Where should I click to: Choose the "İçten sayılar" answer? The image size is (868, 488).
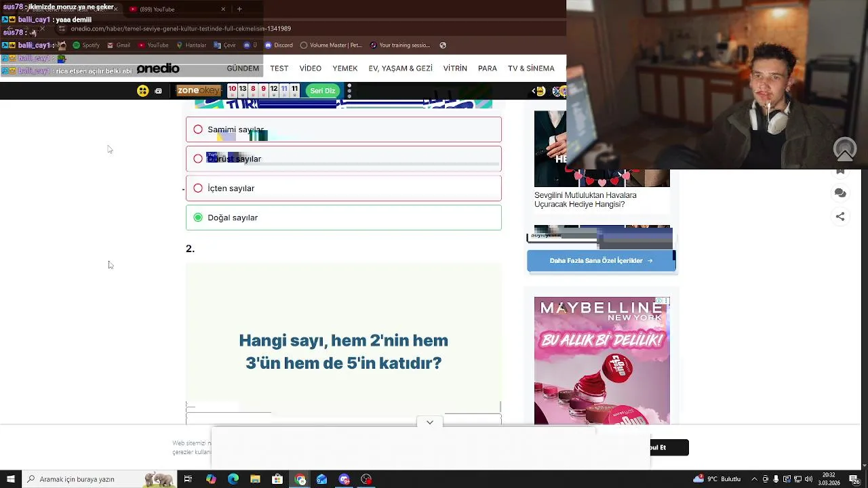click(x=344, y=188)
